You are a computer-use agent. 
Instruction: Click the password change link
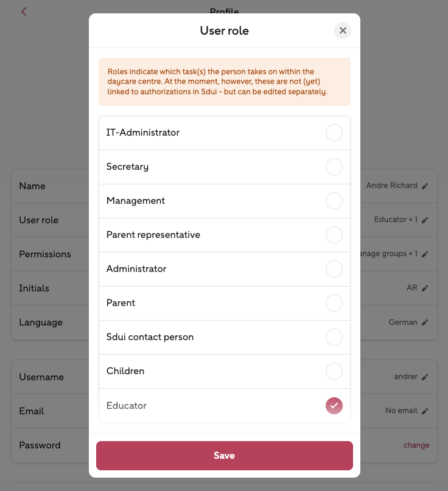tap(416, 445)
